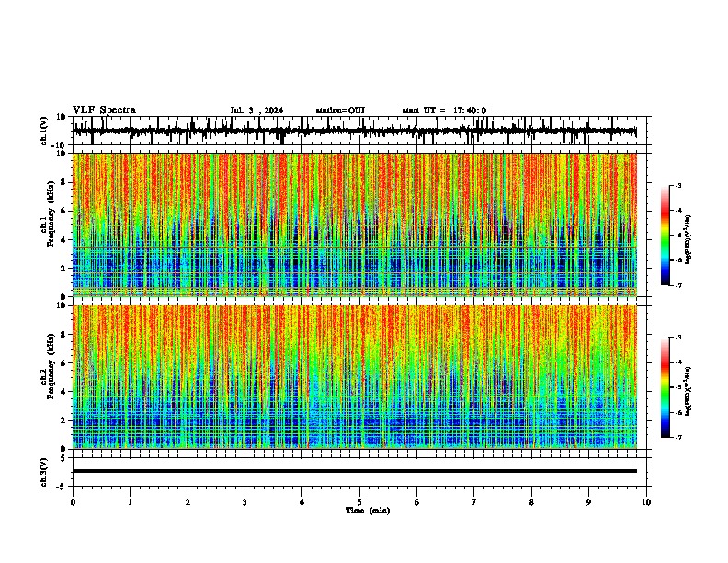
Task: Click the ch.1(V) waveform trace panel
Action: tap(359, 131)
